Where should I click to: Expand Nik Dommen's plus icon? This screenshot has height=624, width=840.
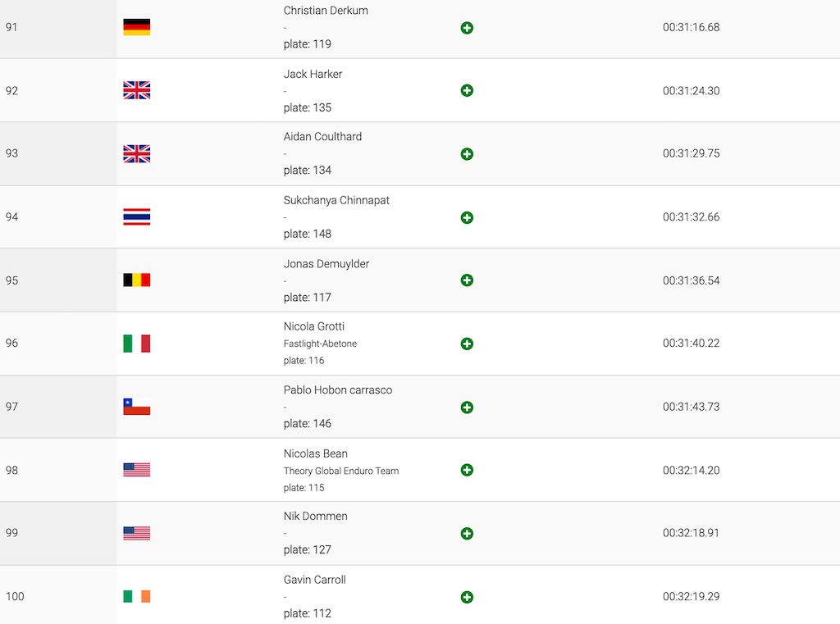click(x=467, y=534)
